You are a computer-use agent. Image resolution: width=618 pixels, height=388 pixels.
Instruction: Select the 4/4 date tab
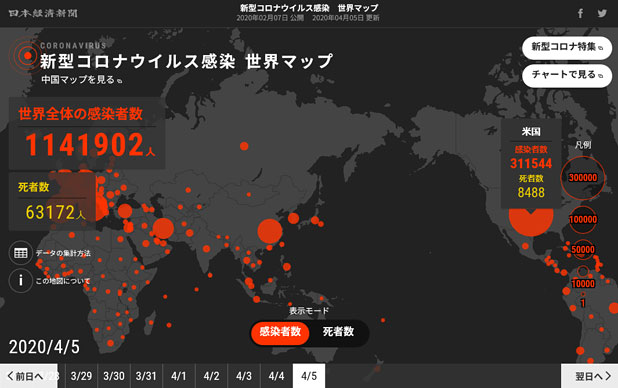pyautogui.click(x=276, y=376)
